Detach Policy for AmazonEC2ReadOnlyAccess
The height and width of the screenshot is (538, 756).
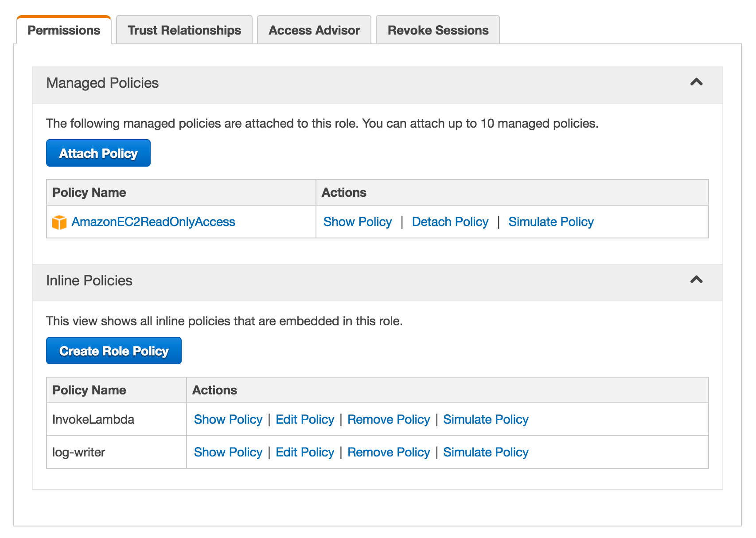pyautogui.click(x=450, y=222)
